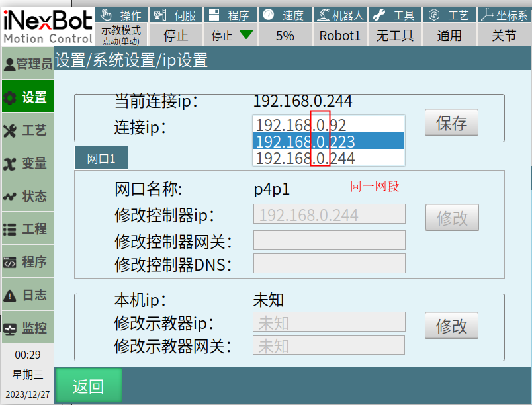
Task: Open the 程序 (Program) sidebar item
Action: 27,263
